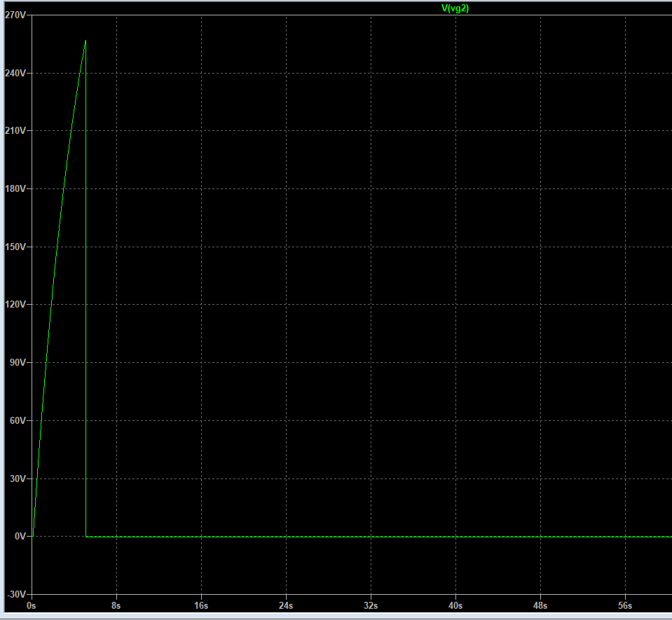Select the 16s tick on time axis

(201, 605)
